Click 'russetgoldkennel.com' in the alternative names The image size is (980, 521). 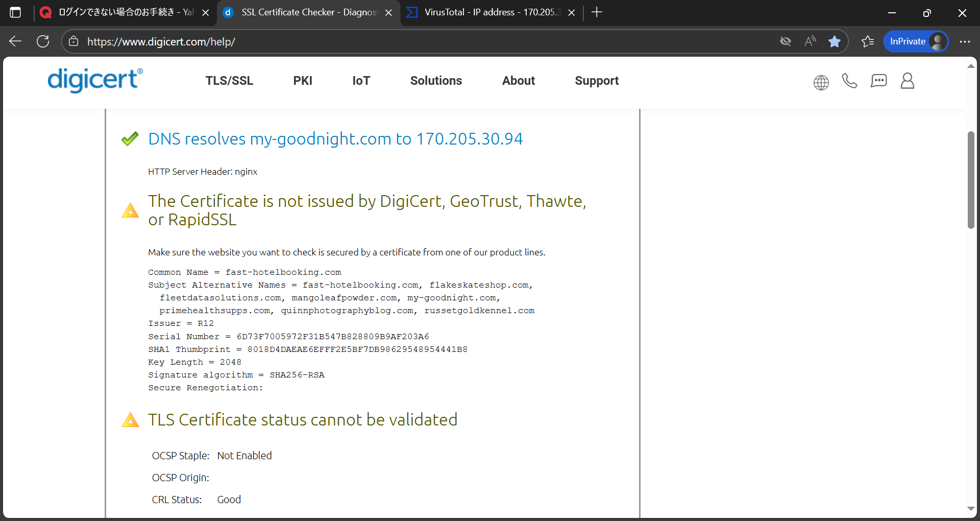click(x=479, y=311)
